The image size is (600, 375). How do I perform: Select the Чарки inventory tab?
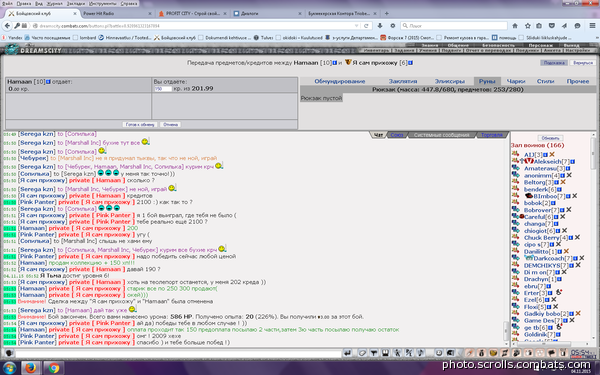tap(515, 81)
